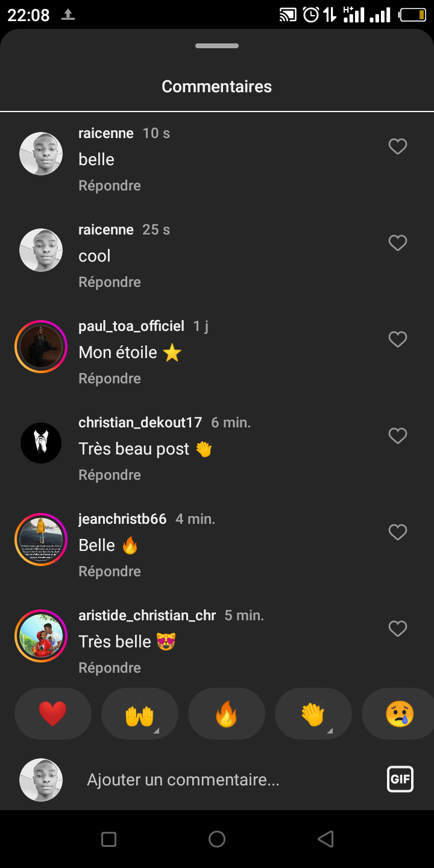
Task: Tap the red heart quick reaction
Action: coord(53,714)
